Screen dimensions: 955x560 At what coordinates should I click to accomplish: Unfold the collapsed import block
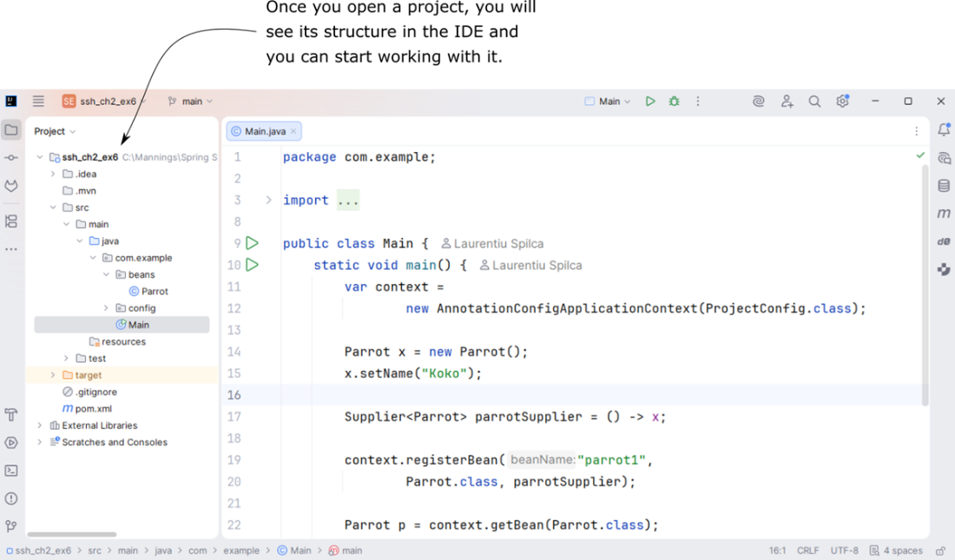(268, 200)
